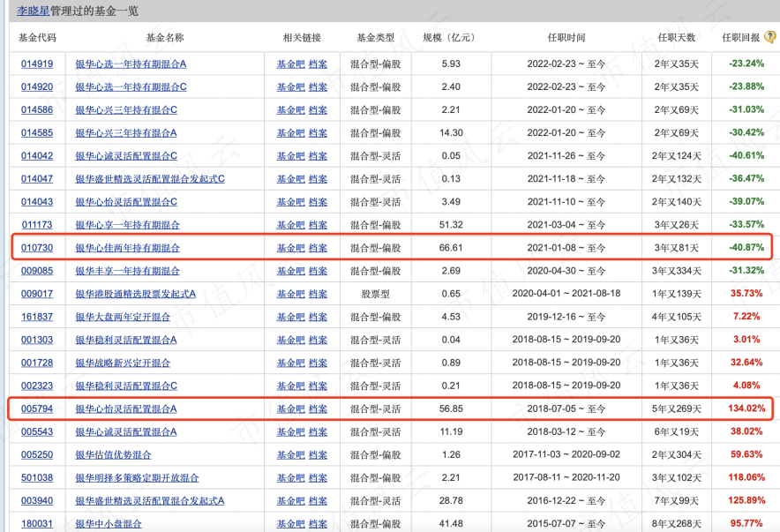Open 银华港股通精选股票发起式A fund page
The image size is (780, 532).
pyautogui.click(x=135, y=294)
